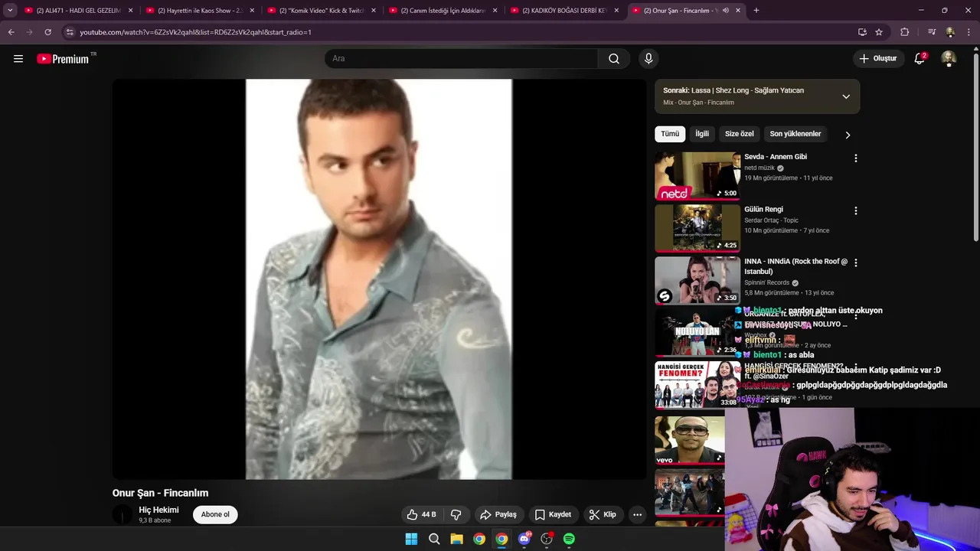Create a clip with Klip button
Image resolution: width=980 pixels, height=551 pixels.
pos(603,514)
